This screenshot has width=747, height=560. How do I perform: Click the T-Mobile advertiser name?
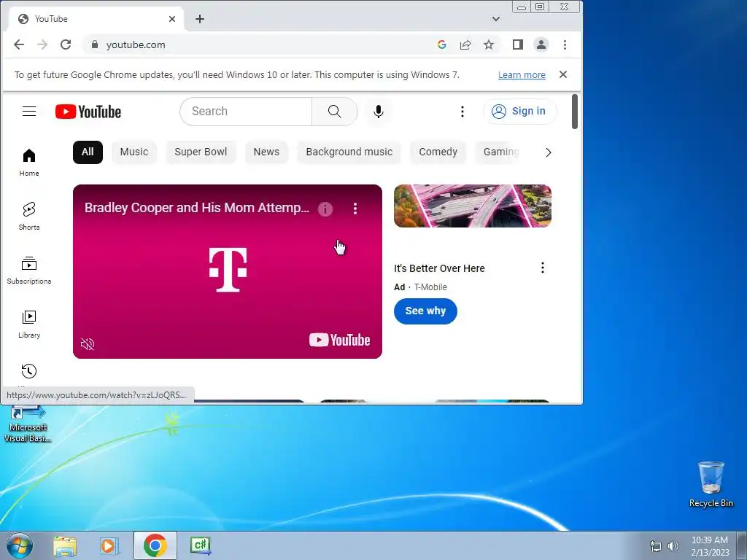click(x=430, y=287)
